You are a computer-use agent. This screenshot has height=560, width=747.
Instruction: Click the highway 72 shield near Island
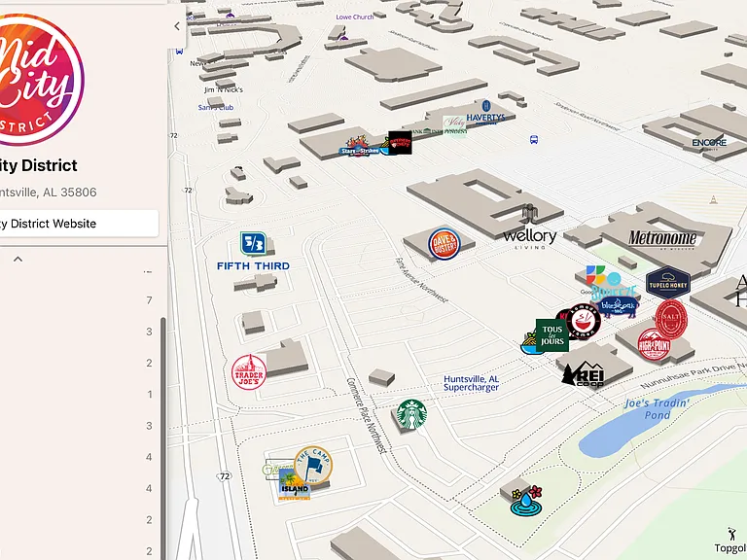pyautogui.click(x=224, y=476)
